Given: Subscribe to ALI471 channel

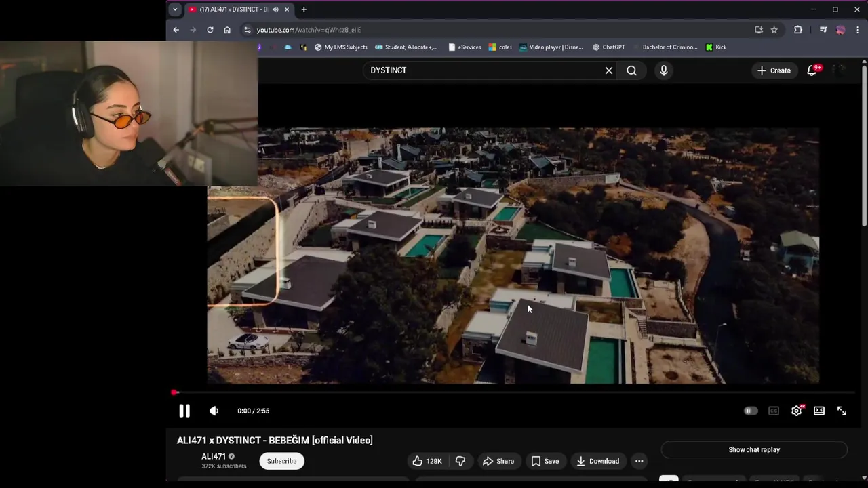Looking at the screenshot, I should click(x=281, y=461).
